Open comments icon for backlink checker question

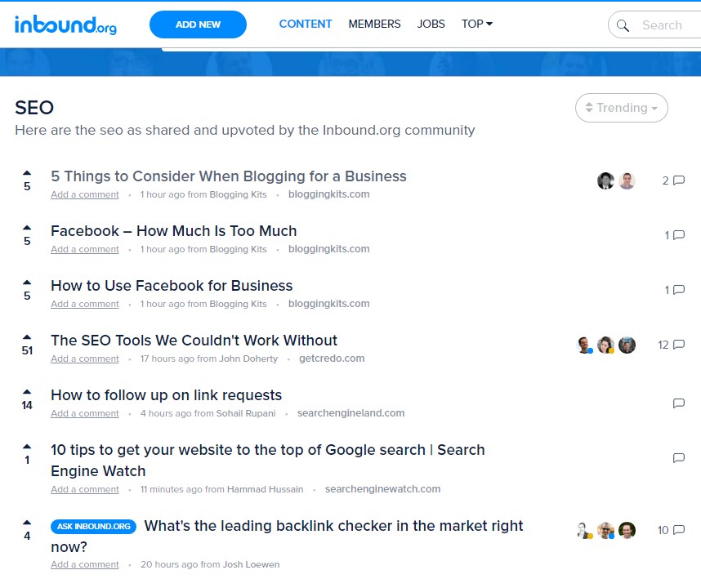[679, 530]
